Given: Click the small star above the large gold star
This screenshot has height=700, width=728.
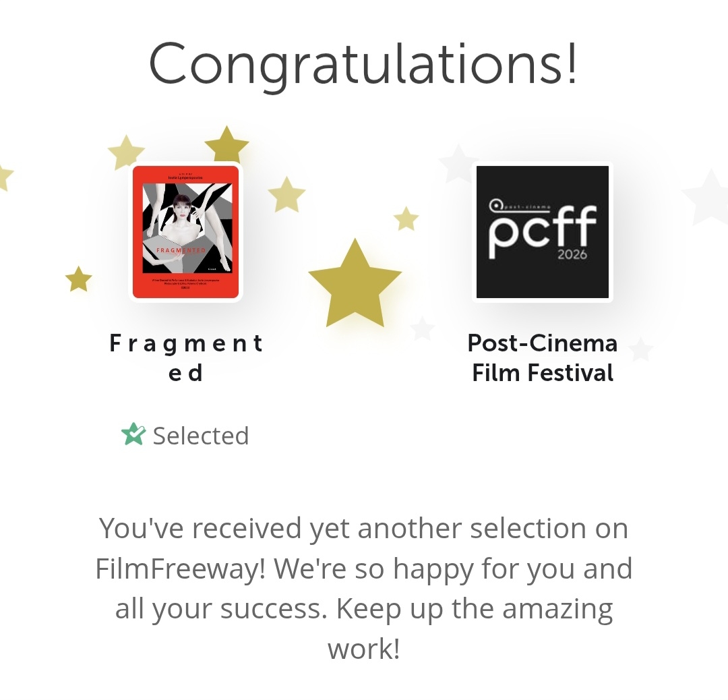Looking at the screenshot, I should tap(406, 219).
